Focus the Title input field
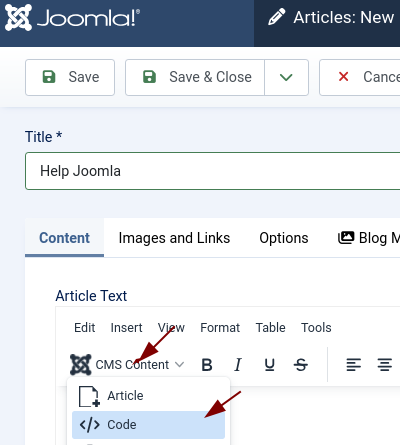 pyautogui.click(x=213, y=171)
